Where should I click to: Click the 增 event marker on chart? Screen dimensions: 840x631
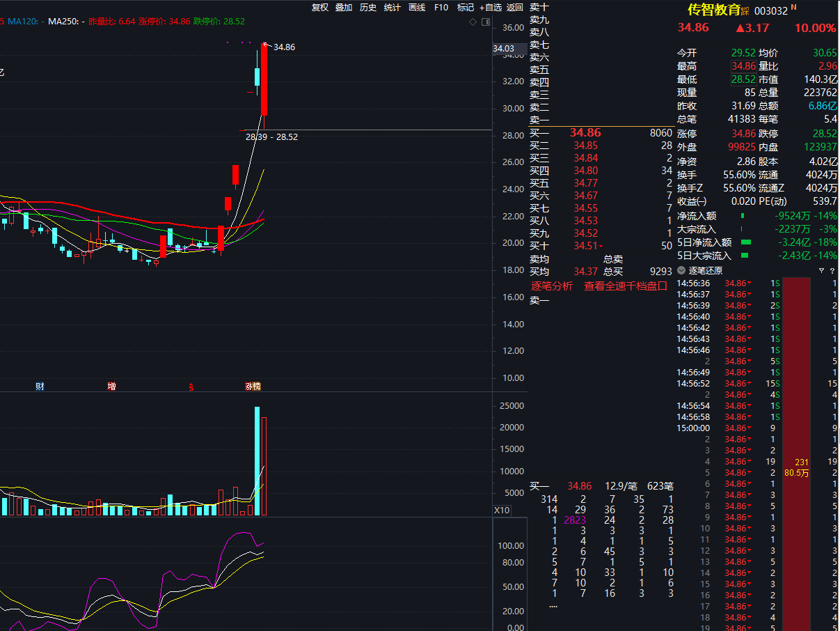point(111,386)
